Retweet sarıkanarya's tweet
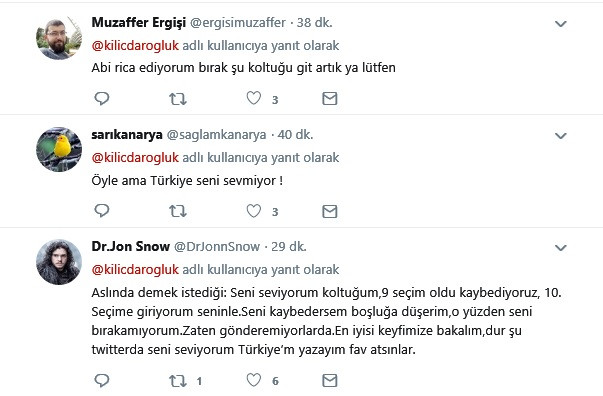 [x=178, y=211]
